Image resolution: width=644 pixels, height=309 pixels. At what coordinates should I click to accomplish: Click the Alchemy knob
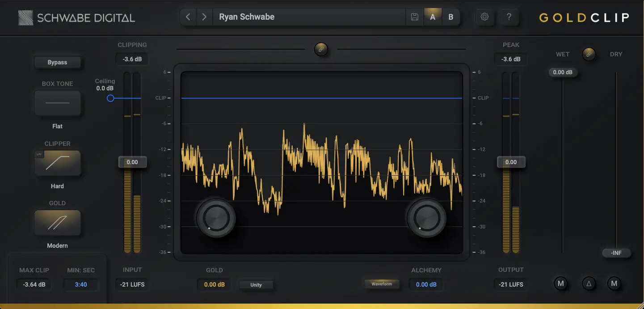(427, 218)
